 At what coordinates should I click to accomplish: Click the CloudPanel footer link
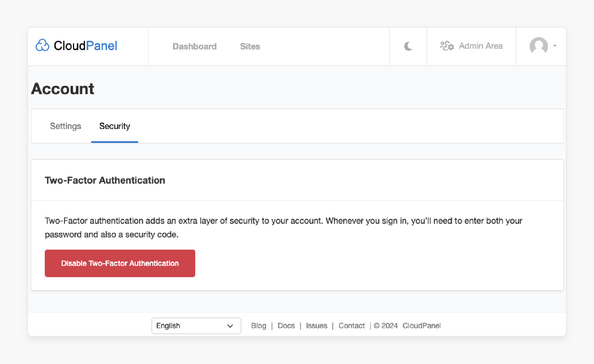pos(422,326)
